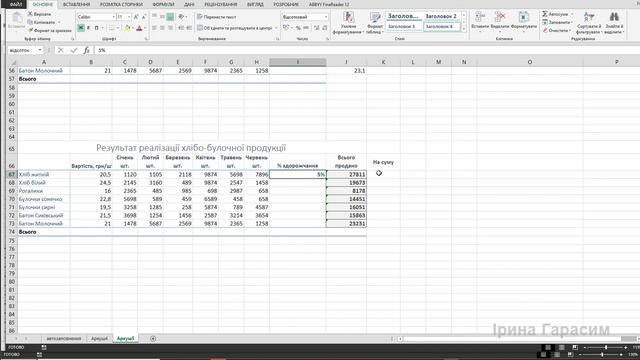
Task: Open the Calibri font name dropdown
Action: tap(113, 17)
